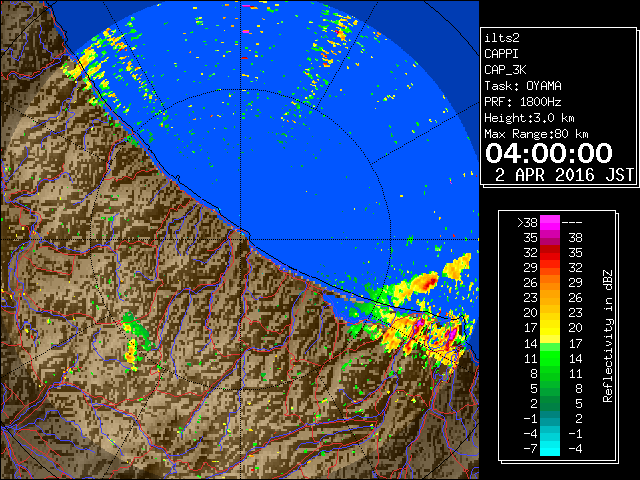Select the 'Task: OYAMA' line
Image resolution: width=640 pixels, height=480 pixels.
click(523, 86)
